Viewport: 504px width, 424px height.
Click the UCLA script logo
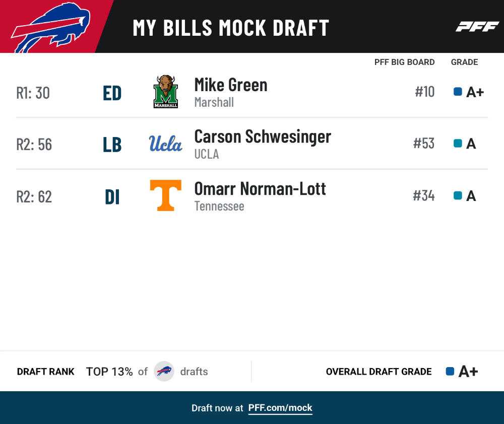click(x=165, y=144)
